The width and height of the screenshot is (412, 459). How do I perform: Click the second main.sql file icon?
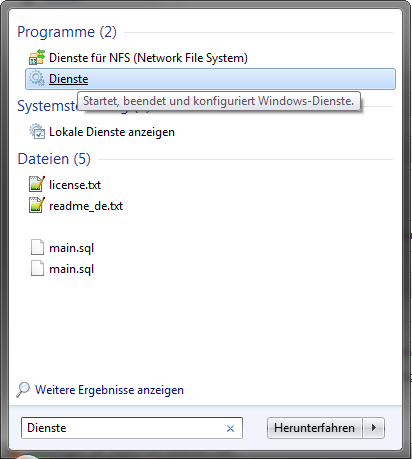[37, 268]
